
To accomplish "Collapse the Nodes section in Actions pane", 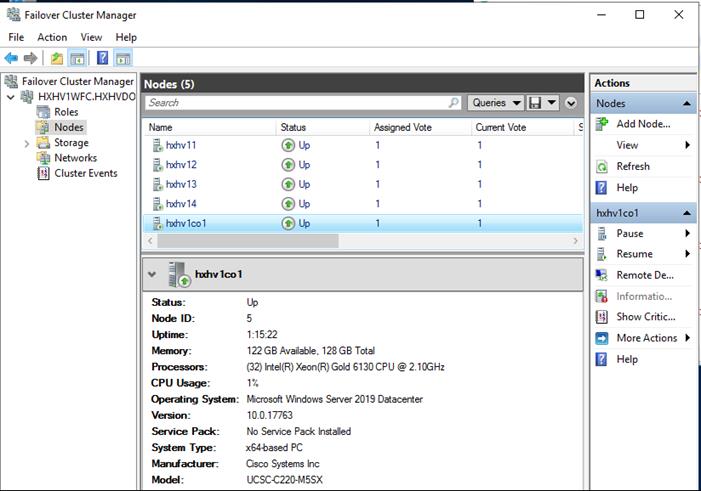I will [x=687, y=104].
